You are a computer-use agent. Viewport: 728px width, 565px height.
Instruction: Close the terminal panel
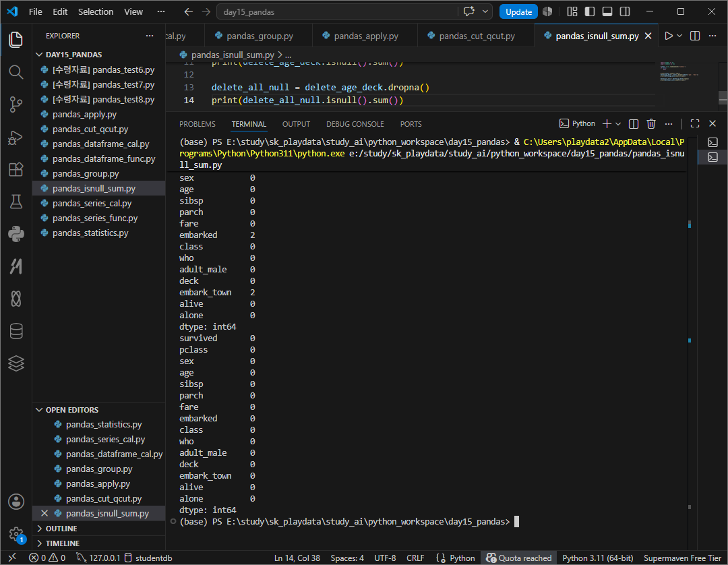coord(712,123)
